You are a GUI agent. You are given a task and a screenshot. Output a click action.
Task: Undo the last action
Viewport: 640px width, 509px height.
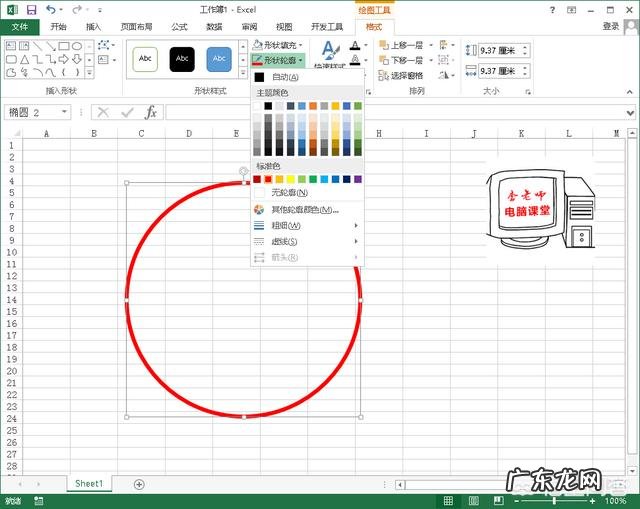[x=51, y=9]
